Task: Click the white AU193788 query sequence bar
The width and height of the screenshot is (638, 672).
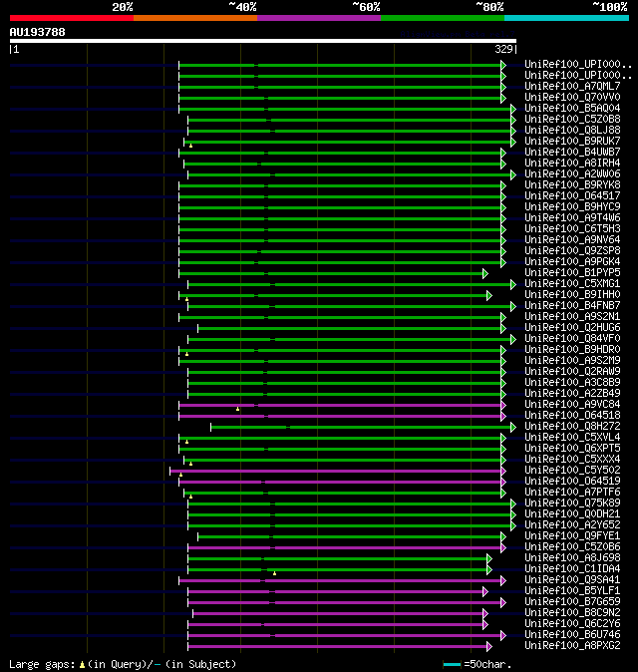Action: point(263,41)
